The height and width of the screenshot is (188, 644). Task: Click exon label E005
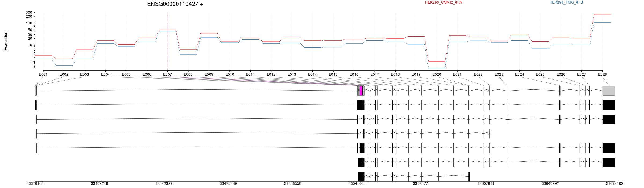[x=126, y=74]
